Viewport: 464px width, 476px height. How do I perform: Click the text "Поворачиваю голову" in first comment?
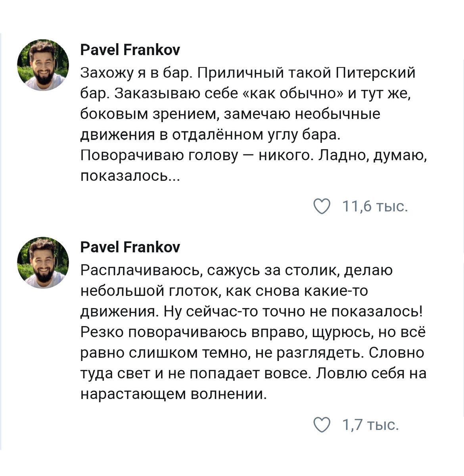(x=159, y=155)
